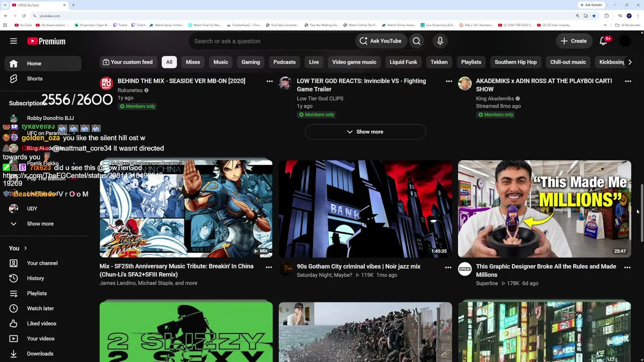Select the Mixes filter chip
Screen dimensions: 644x362
193,62
